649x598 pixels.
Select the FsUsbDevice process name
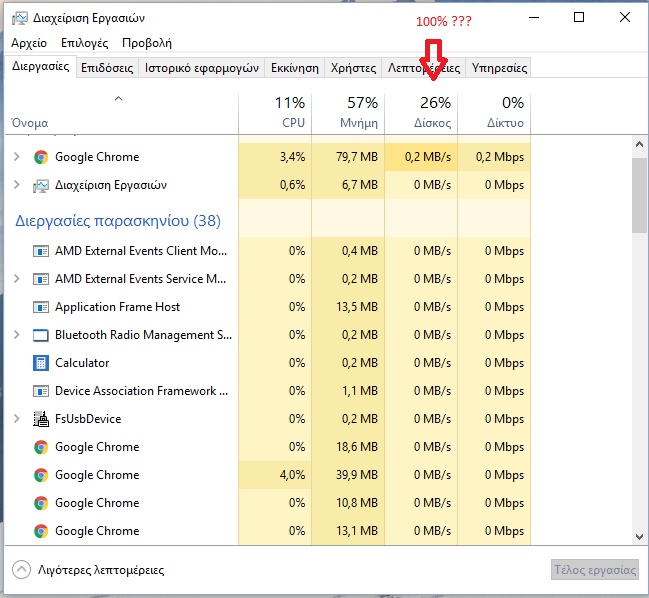tap(88, 419)
